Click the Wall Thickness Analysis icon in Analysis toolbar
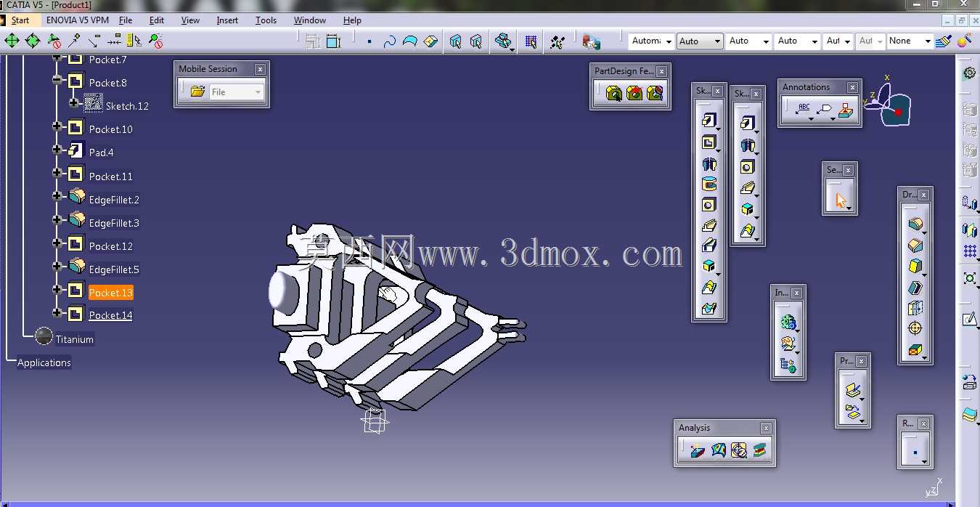Image resolution: width=980 pixels, height=507 pixels. [760, 450]
